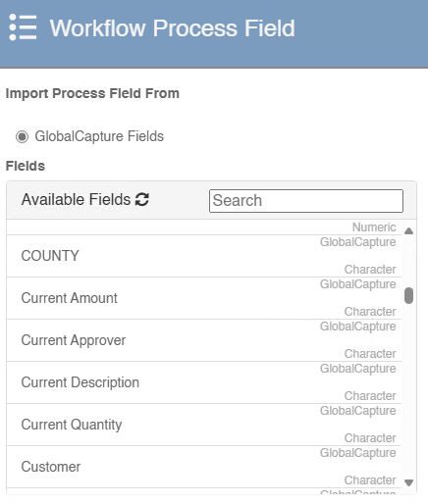Click the GlobalCapture Fields radio label text

click(x=99, y=136)
